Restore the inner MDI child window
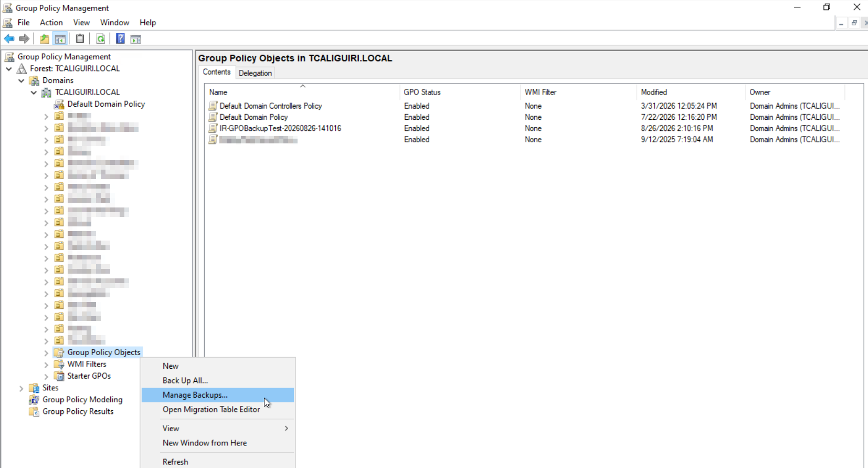The height and width of the screenshot is (468, 868). pos(854,23)
